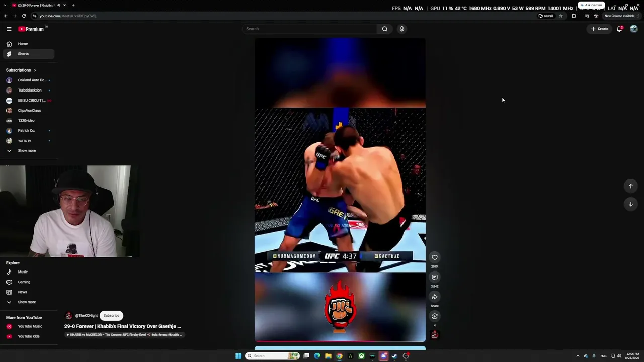Open File Explorer from the taskbar
This screenshot has height=362, width=644.
point(328,356)
